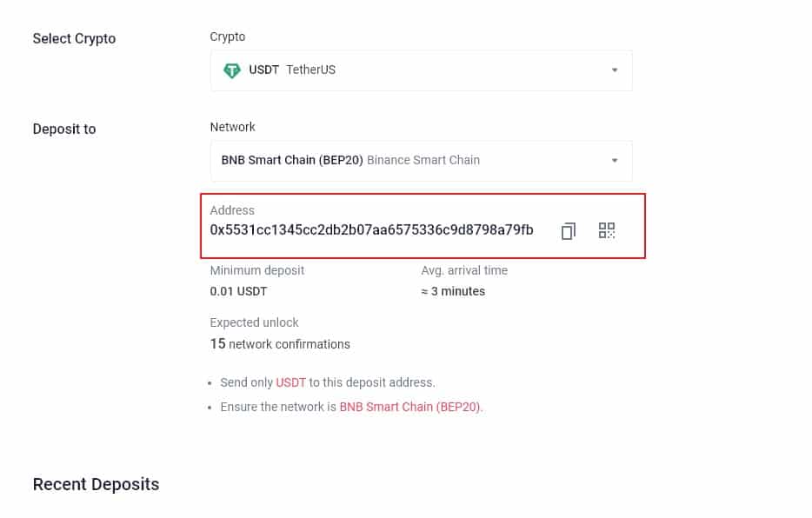Show the address QR code
This screenshot has height=518, width=812.
click(x=607, y=230)
